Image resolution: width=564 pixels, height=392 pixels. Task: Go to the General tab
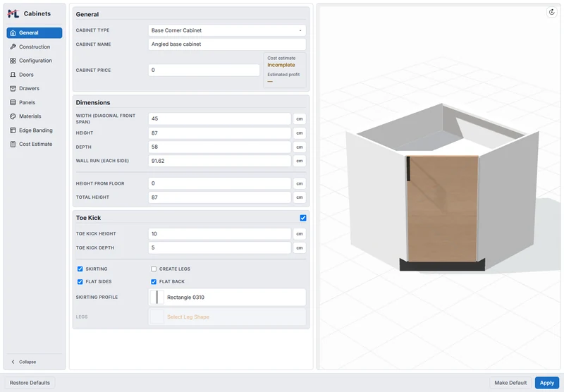point(34,32)
